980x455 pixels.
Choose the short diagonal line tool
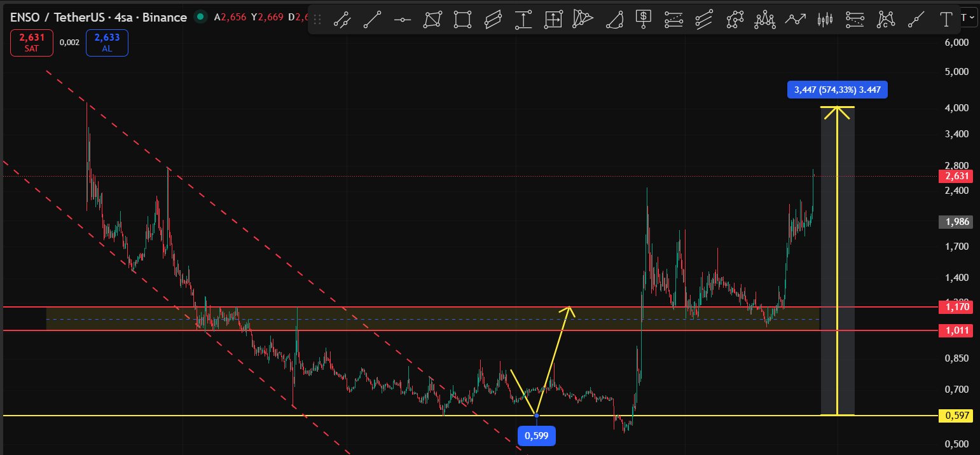point(916,20)
